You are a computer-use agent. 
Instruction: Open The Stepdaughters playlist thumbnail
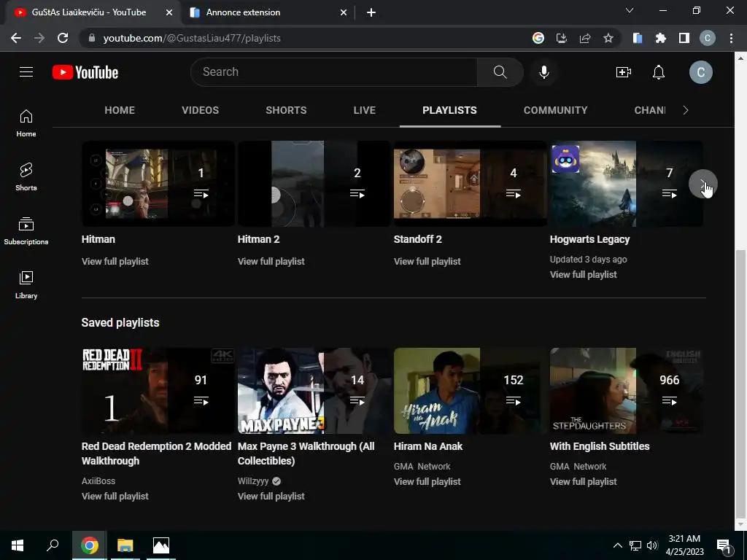(x=627, y=391)
